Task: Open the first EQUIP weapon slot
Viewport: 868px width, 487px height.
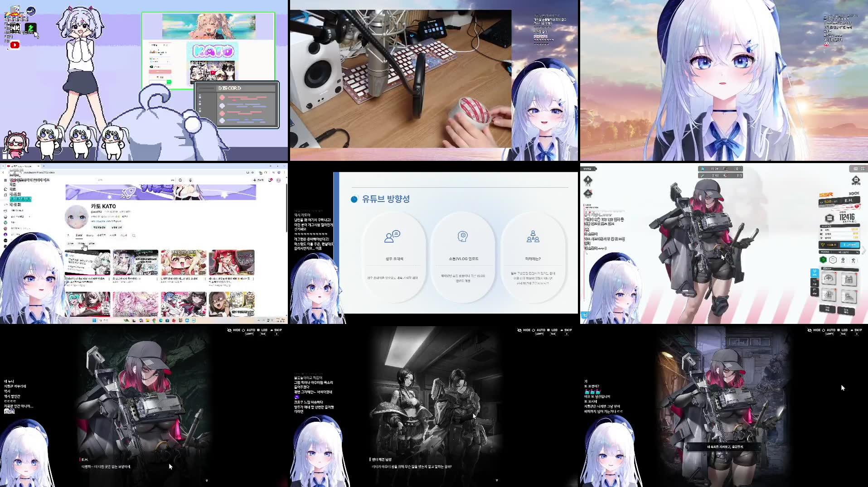Action: [x=829, y=278]
